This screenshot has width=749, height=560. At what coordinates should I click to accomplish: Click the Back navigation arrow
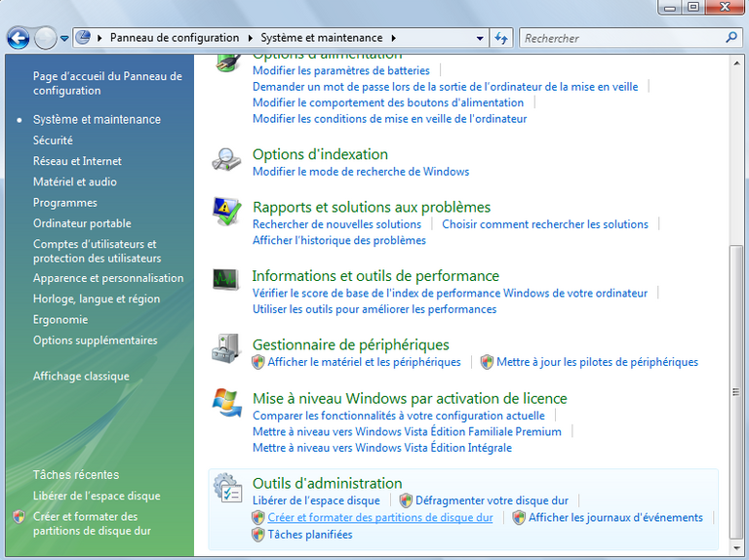[19, 38]
